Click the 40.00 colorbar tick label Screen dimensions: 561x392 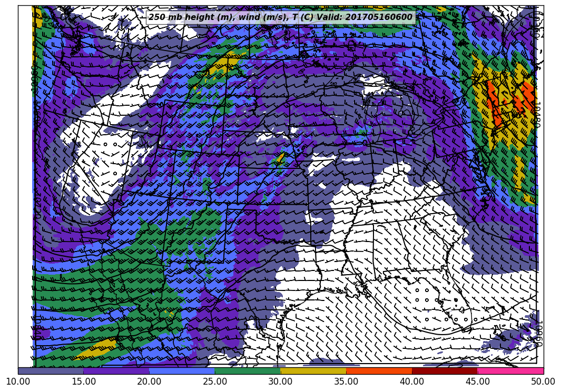(x=412, y=381)
